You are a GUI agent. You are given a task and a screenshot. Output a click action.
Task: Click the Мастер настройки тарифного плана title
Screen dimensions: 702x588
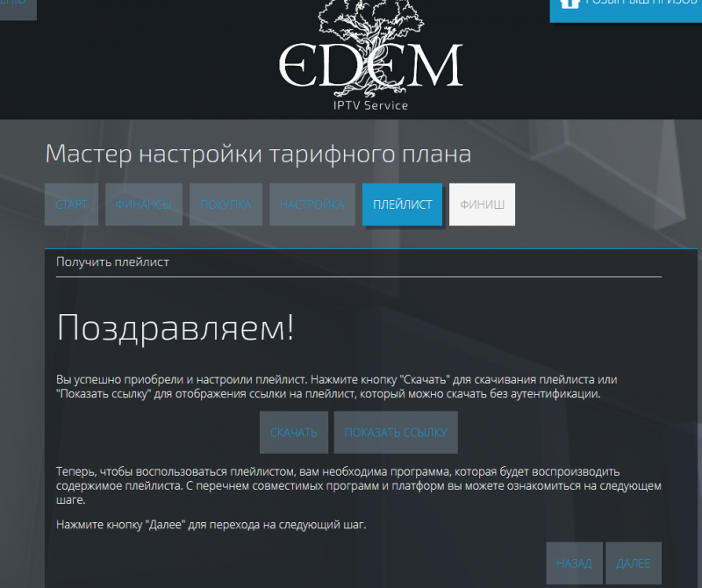click(258, 154)
